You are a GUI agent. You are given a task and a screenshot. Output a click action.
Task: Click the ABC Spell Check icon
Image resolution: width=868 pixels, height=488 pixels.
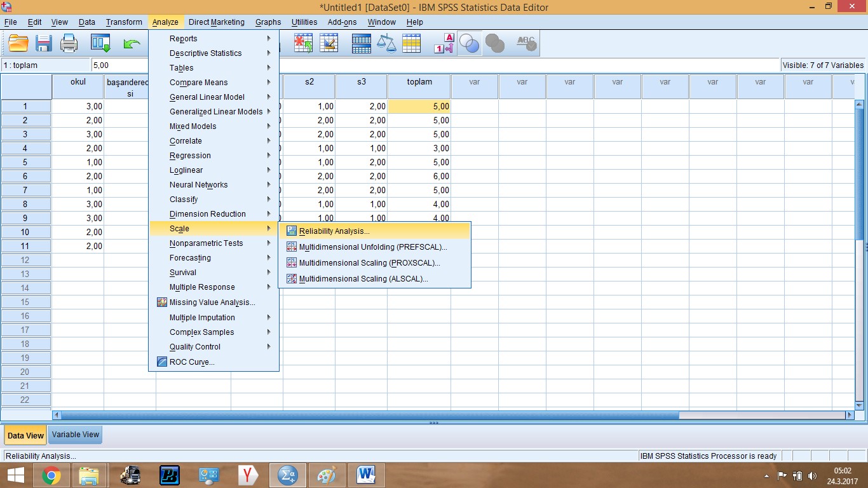click(x=526, y=43)
